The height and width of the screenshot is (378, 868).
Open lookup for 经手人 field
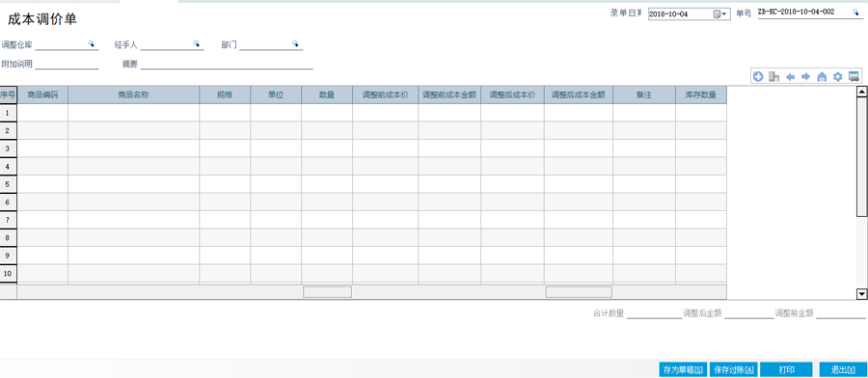tap(196, 43)
